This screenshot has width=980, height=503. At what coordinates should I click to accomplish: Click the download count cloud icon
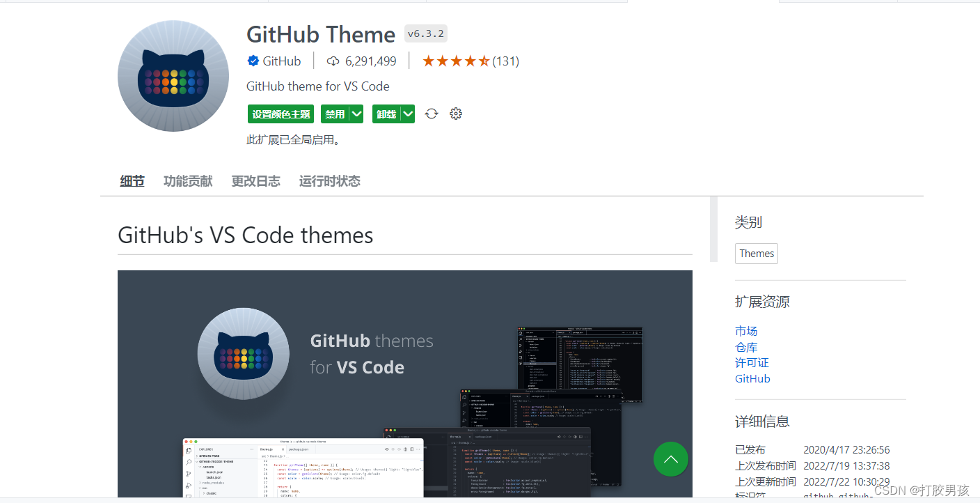(333, 61)
